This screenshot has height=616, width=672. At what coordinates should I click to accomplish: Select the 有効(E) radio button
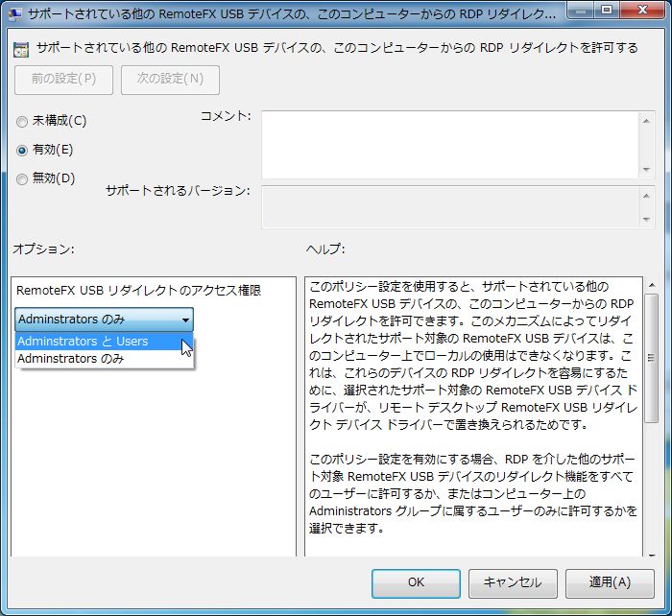pos(22,150)
